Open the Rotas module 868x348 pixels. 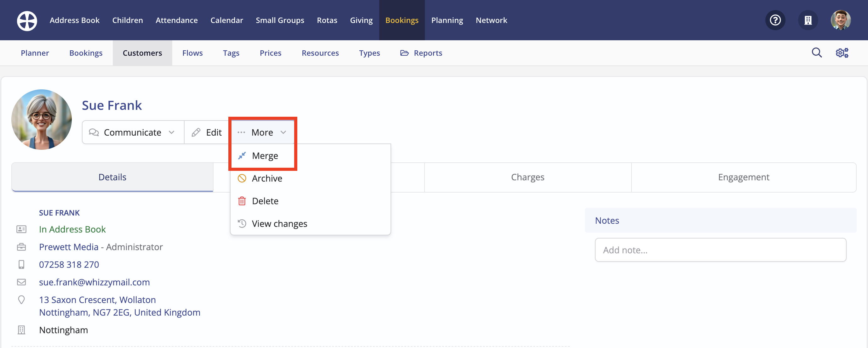(327, 20)
